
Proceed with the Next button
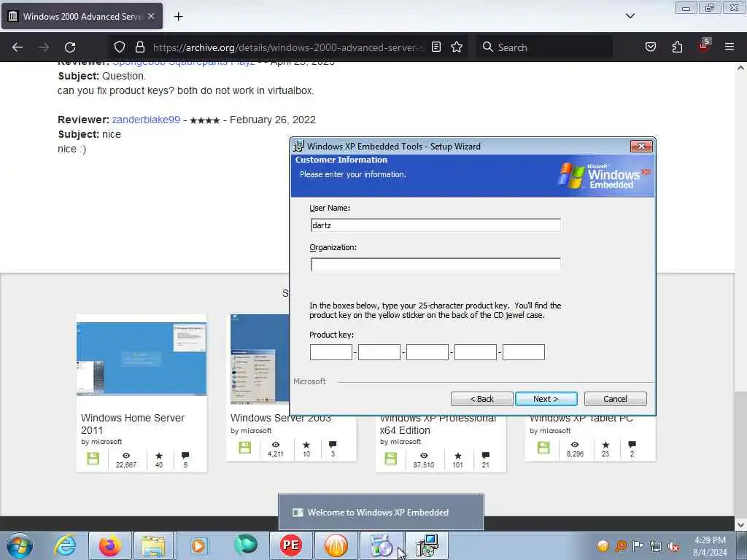(x=546, y=399)
